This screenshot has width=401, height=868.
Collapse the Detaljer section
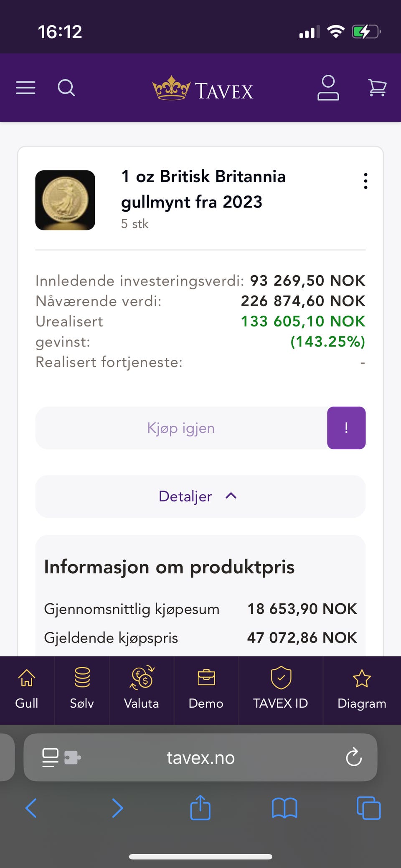[200, 496]
